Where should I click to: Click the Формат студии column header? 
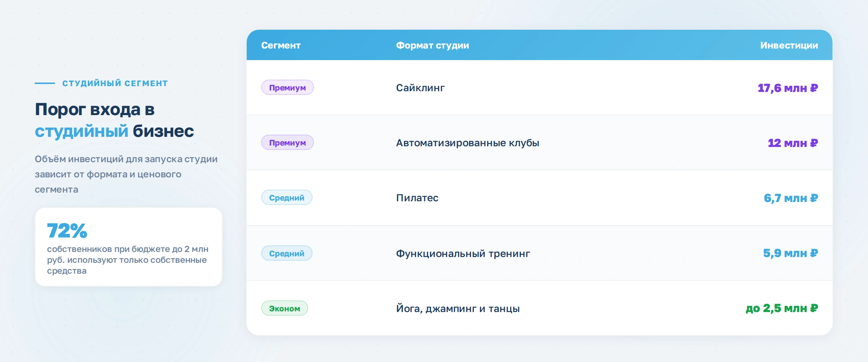432,45
